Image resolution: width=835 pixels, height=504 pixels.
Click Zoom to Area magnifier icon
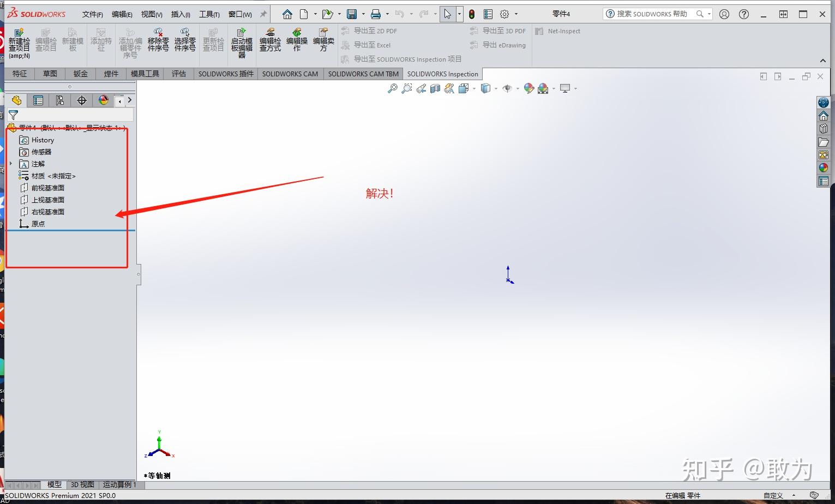[x=406, y=88]
